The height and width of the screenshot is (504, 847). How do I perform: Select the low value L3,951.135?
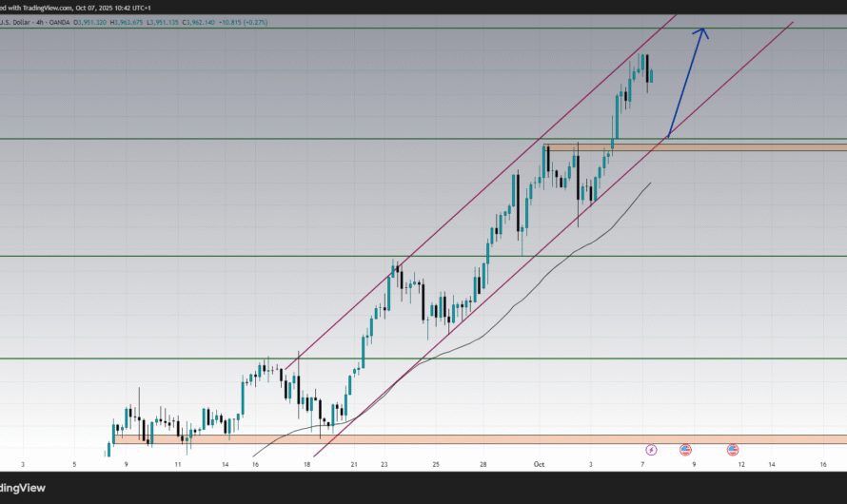pos(163,23)
